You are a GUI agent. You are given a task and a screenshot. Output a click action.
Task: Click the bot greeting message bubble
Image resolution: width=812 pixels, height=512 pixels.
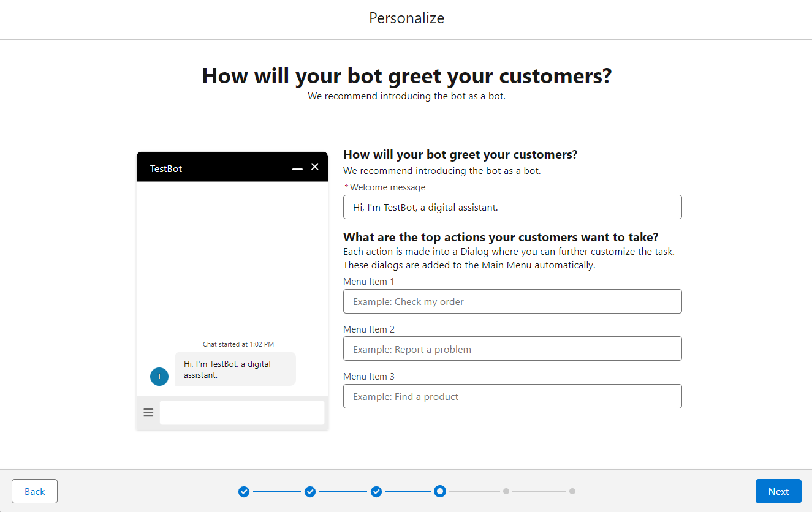pos(235,369)
